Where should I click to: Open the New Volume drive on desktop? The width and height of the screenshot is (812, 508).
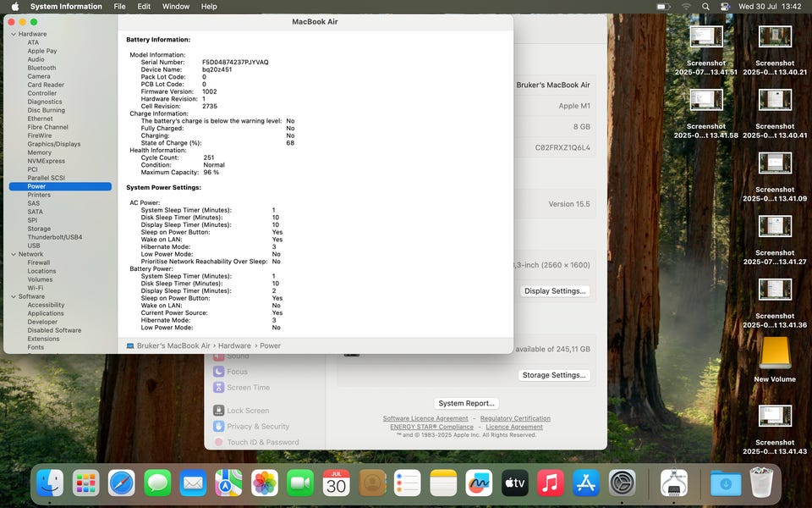click(x=775, y=354)
